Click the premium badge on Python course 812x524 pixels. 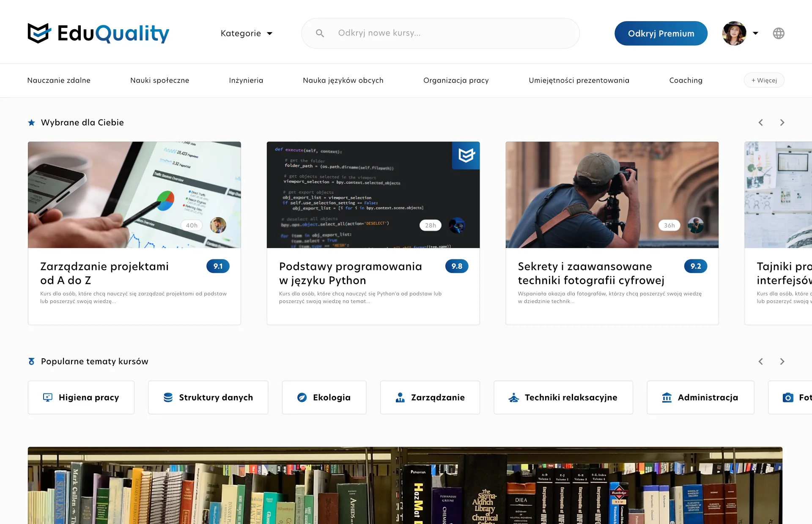point(466,156)
